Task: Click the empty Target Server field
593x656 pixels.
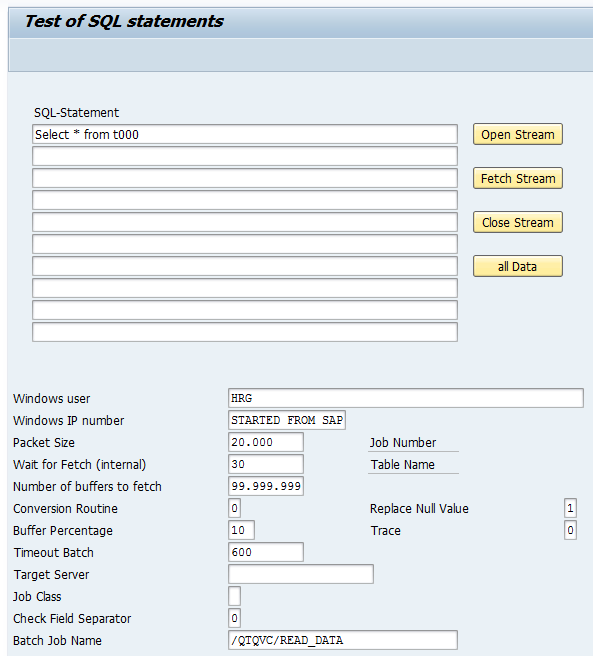Action: tap(300, 574)
